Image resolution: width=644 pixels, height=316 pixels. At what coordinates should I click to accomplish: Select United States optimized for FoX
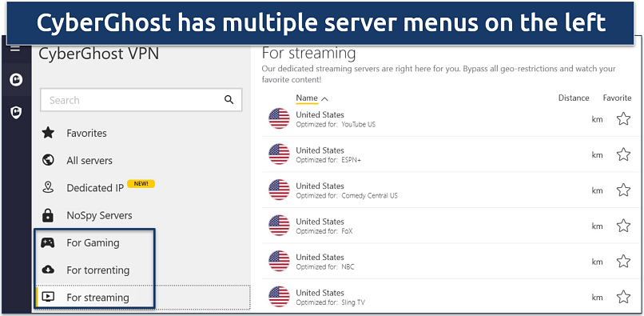[450, 226]
